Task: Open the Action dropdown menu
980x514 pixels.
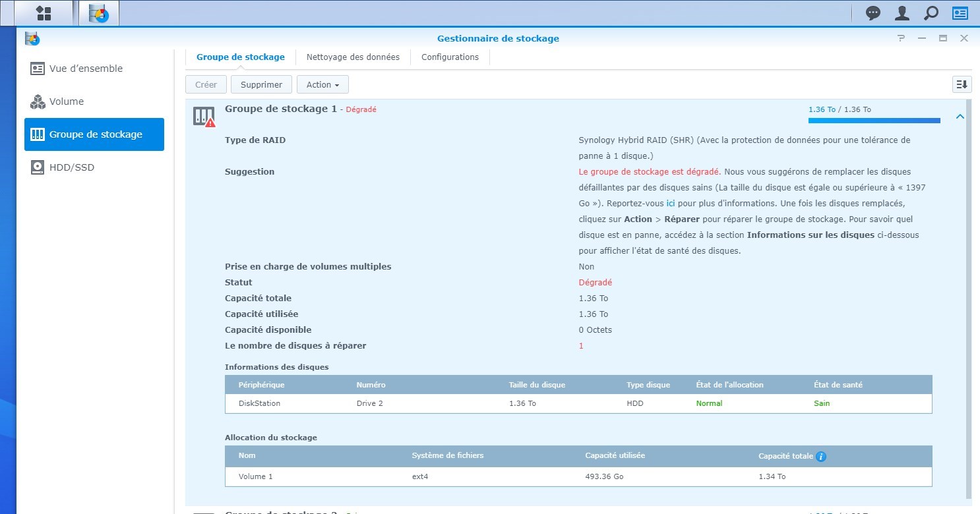Action: 322,84
